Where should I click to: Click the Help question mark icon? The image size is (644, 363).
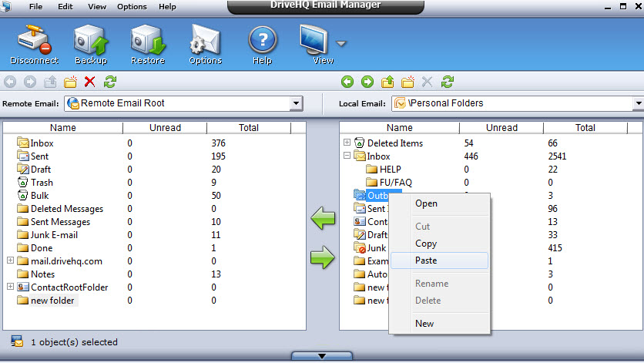[263, 45]
